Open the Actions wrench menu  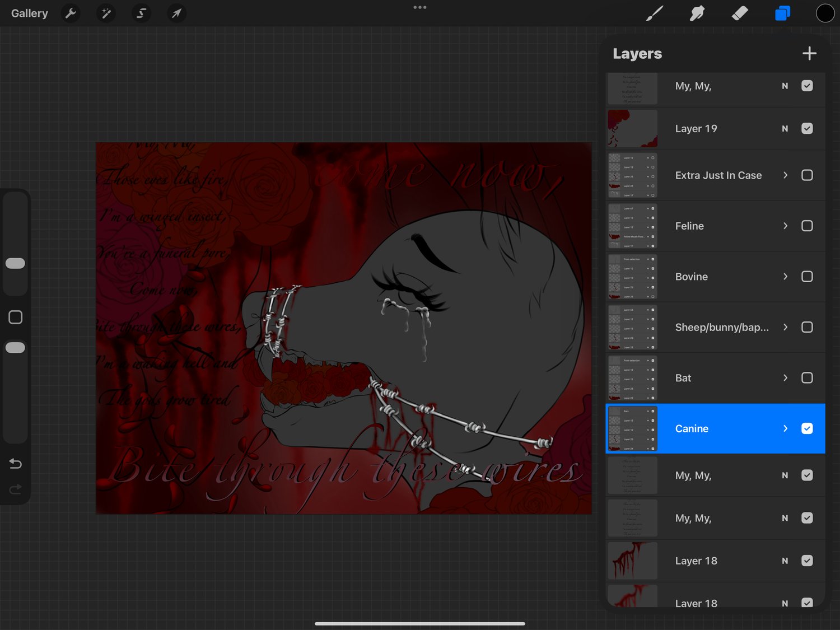tap(71, 13)
